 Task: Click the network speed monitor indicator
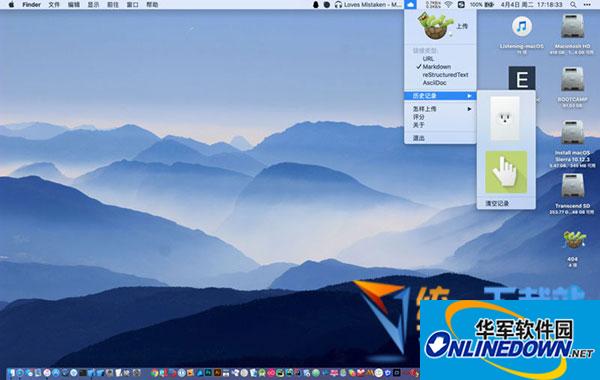(x=434, y=5)
